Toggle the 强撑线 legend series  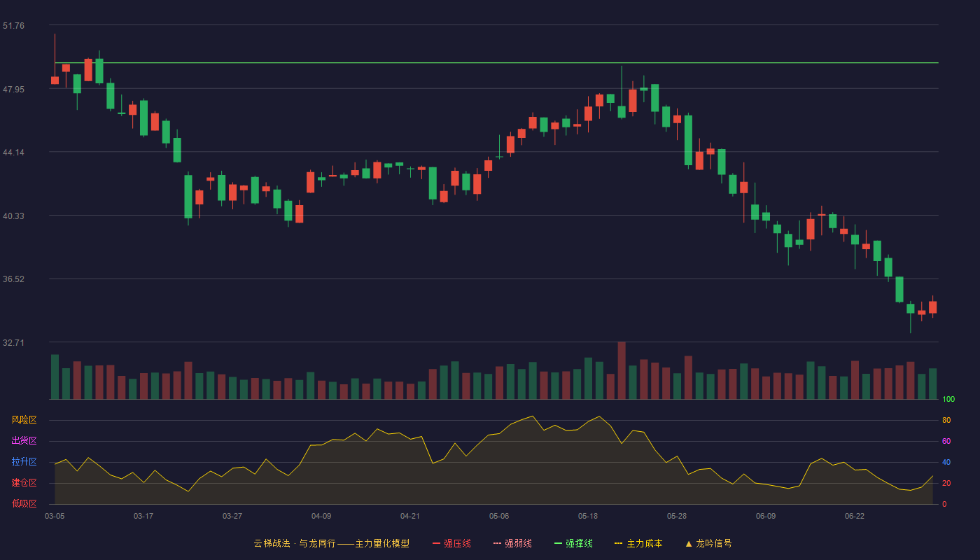(x=573, y=543)
